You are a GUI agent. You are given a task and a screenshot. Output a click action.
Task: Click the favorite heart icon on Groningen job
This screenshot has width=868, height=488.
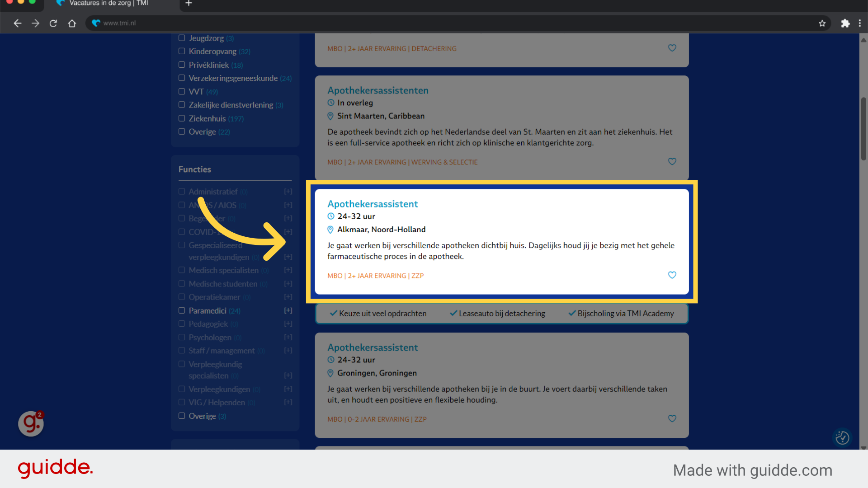click(672, 418)
